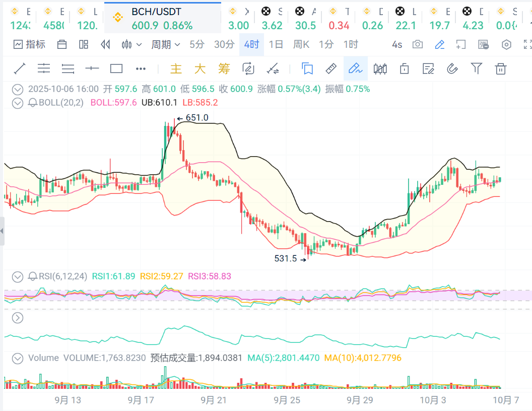Select the 30分 timeframe tab
The height and width of the screenshot is (411, 532).
pos(224,44)
